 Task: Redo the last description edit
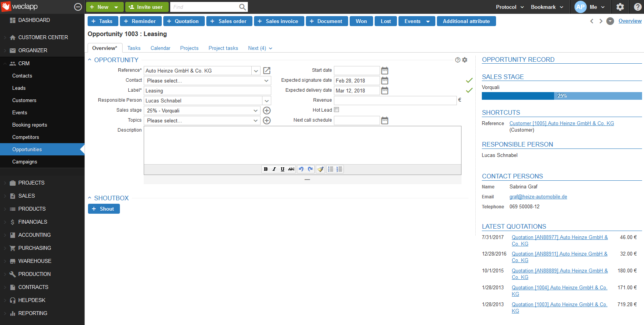tap(310, 169)
